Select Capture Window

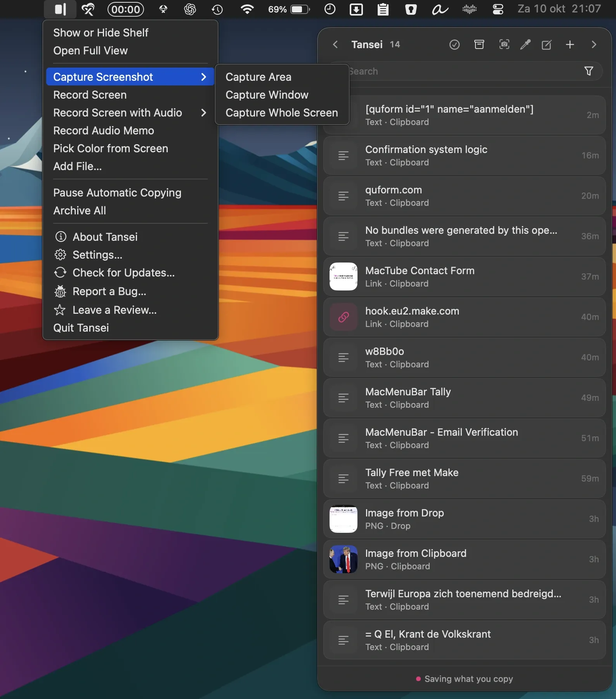pos(282,95)
